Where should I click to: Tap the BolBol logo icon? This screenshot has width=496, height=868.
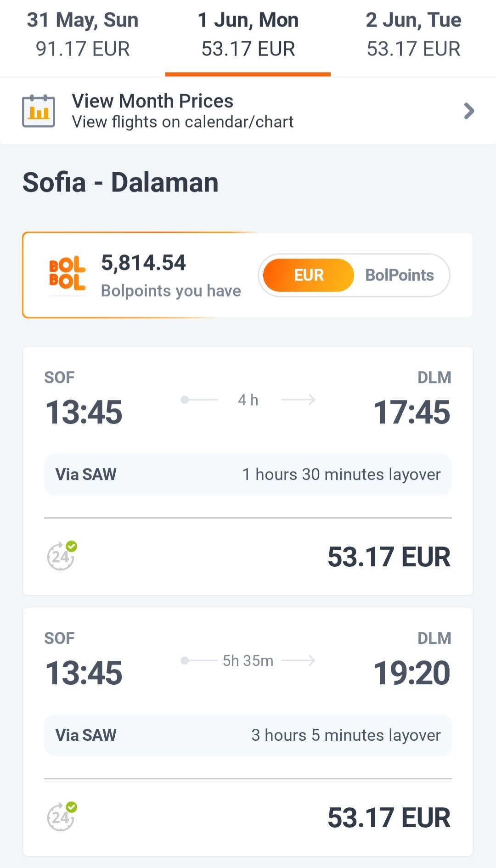[67, 274]
